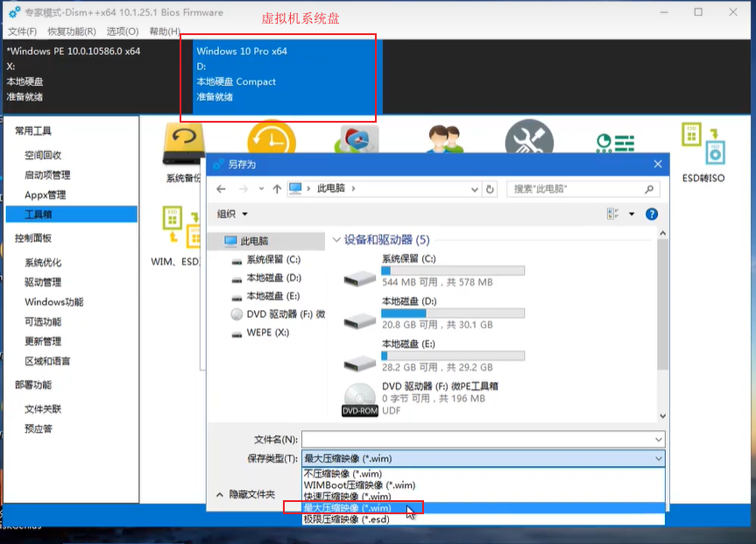
Task: Select 此电脑 in the navigation tree
Action: pyautogui.click(x=266, y=241)
